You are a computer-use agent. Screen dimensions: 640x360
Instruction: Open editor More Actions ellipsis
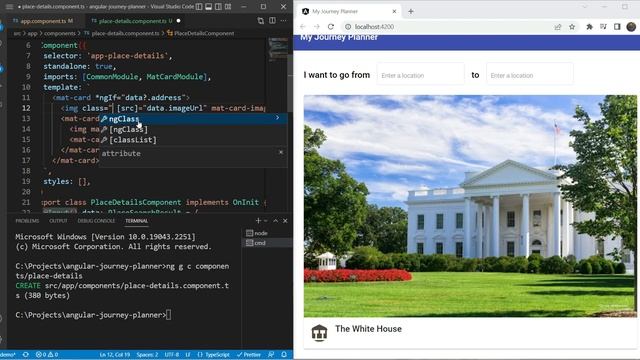click(283, 21)
